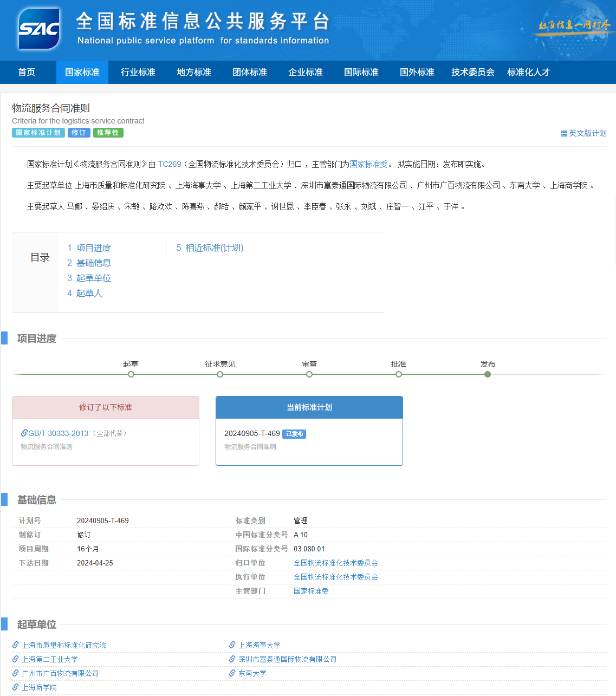Click link icon next to 上海海事大学
The width and height of the screenshot is (616, 696).
coord(232,645)
